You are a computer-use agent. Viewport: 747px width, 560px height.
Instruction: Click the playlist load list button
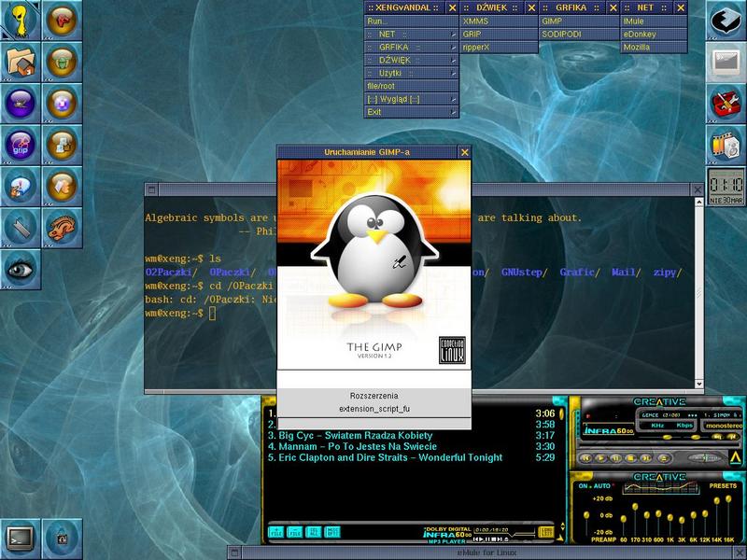click(546, 532)
